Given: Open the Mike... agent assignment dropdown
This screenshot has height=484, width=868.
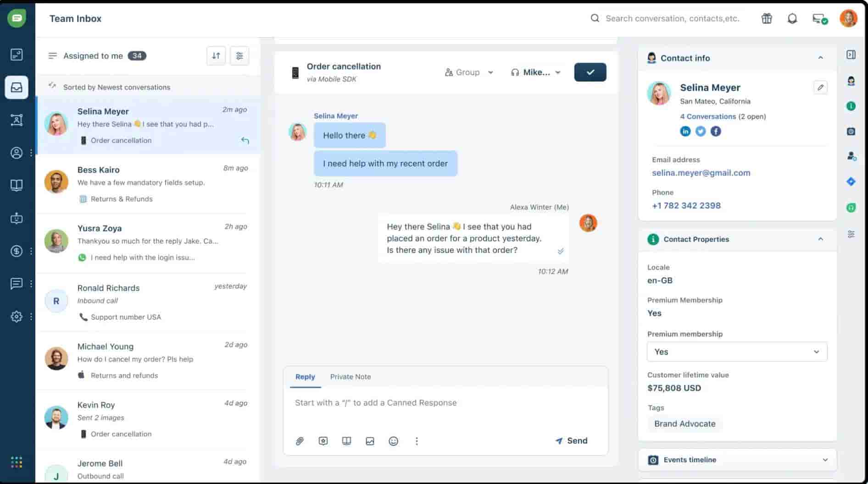Looking at the screenshot, I should (536, 72).
